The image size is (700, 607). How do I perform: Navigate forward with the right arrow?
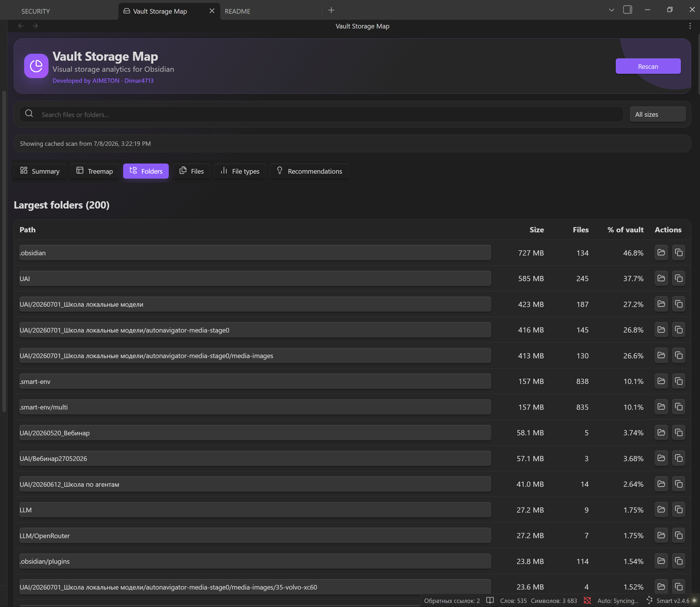[x=35, y=26]
